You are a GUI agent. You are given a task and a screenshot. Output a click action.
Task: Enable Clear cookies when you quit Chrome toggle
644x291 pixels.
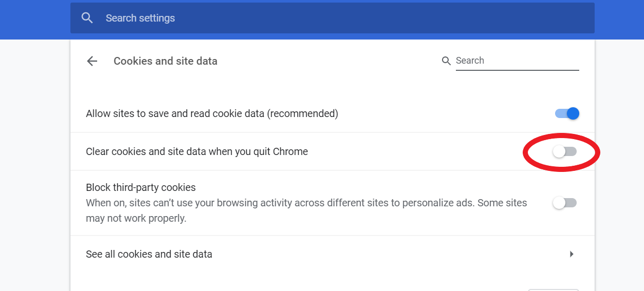tap(565, 151)
